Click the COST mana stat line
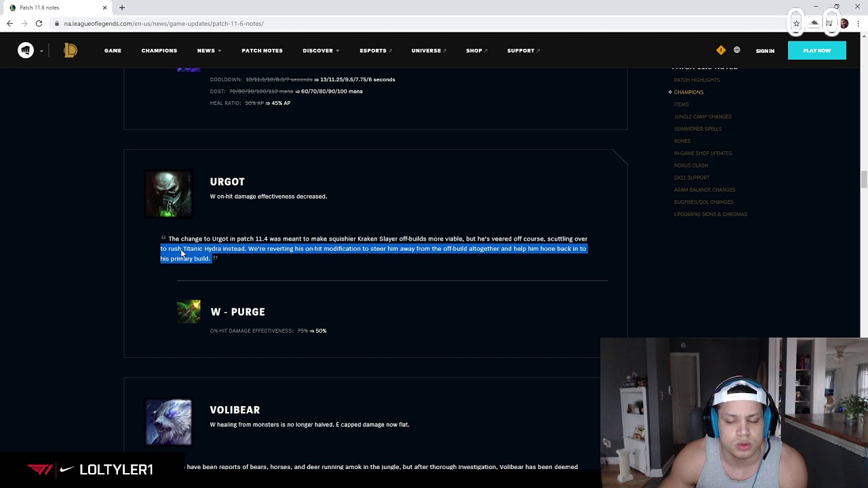This screenshot has width=868, height=488. pos(286,91)
